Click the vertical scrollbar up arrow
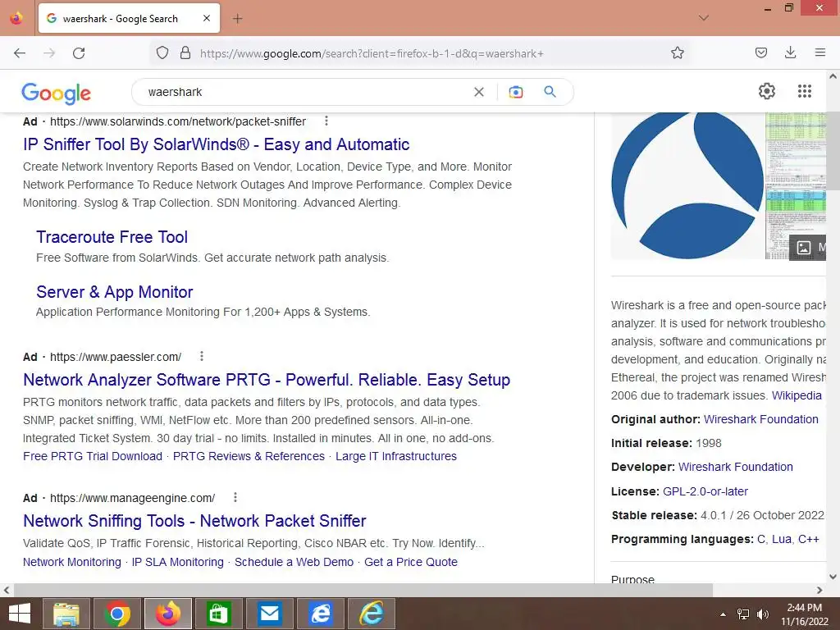Image resolution: width=840 pixels, height=630 pixels. click(833, 76)
